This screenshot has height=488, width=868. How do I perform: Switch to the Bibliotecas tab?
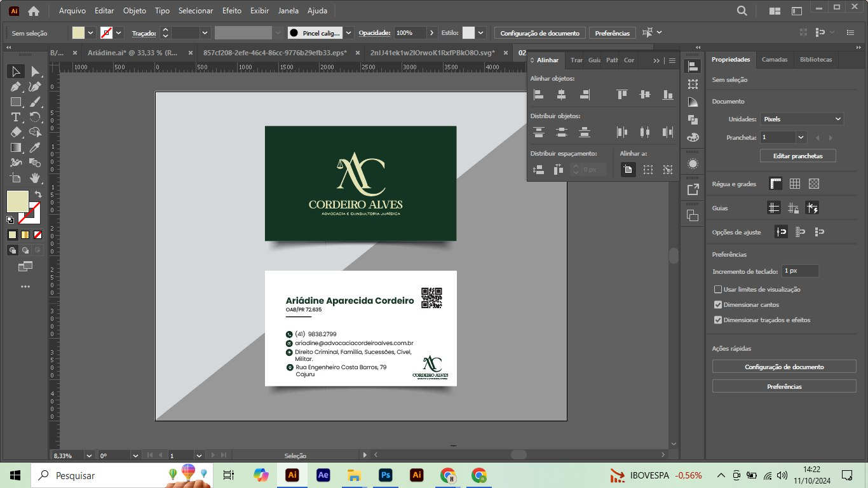(816, 59)
